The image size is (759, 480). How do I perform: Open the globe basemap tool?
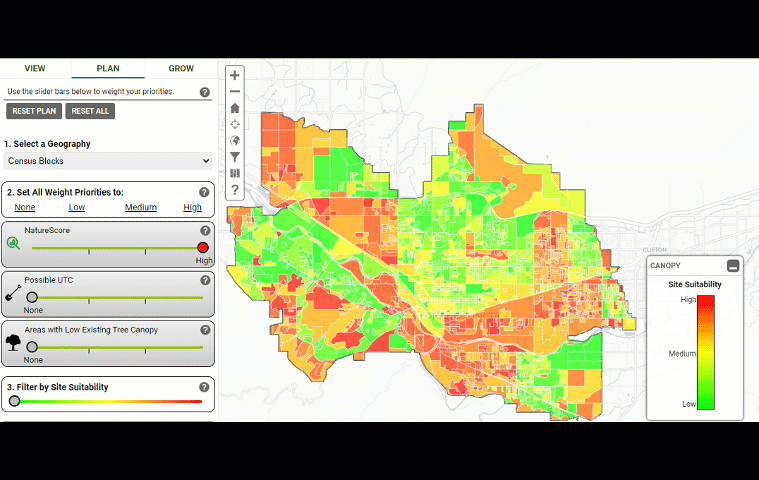[x=234, y=141]
